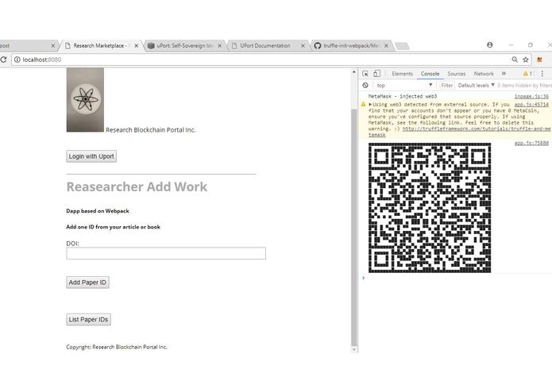Click the Login with Uport button

pos(91,156)
